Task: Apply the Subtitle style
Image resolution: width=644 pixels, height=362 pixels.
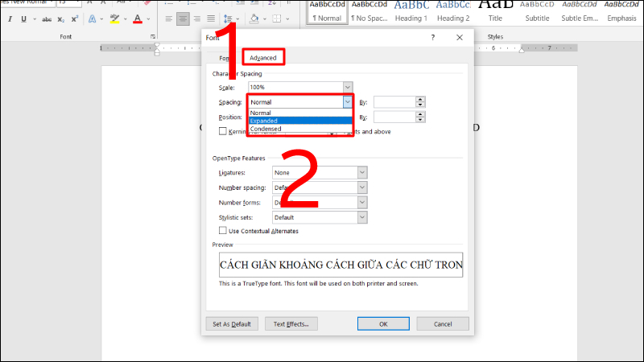Action: click(x=537, y=12)
